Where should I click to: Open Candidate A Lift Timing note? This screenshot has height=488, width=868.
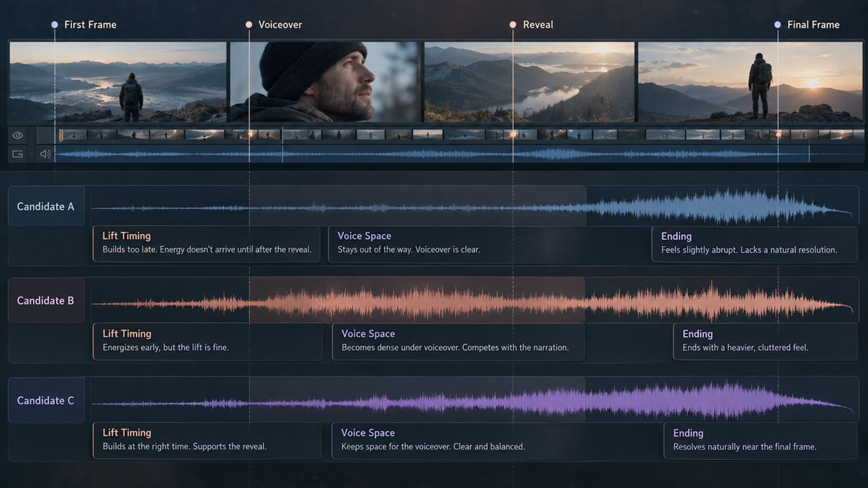point(207,244)
